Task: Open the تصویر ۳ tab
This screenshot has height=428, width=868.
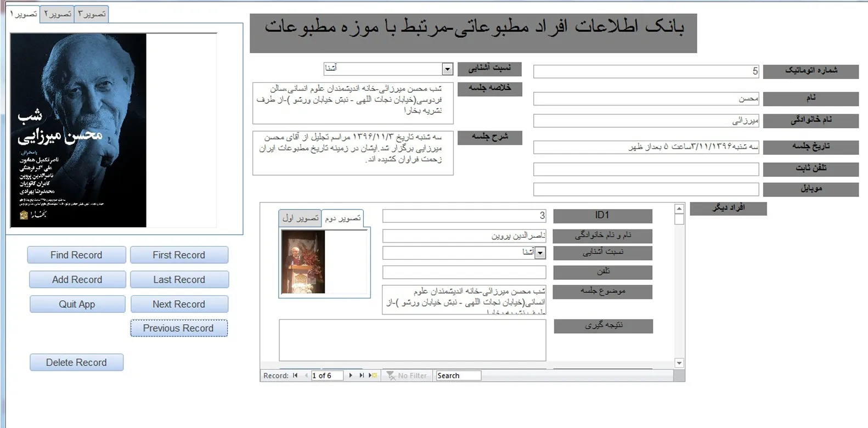Action: click(92, 14)
